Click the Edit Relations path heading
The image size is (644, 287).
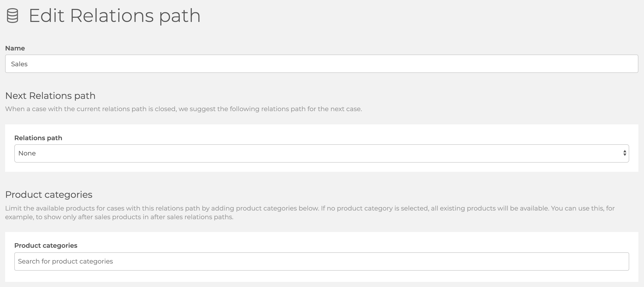[115, 16]
